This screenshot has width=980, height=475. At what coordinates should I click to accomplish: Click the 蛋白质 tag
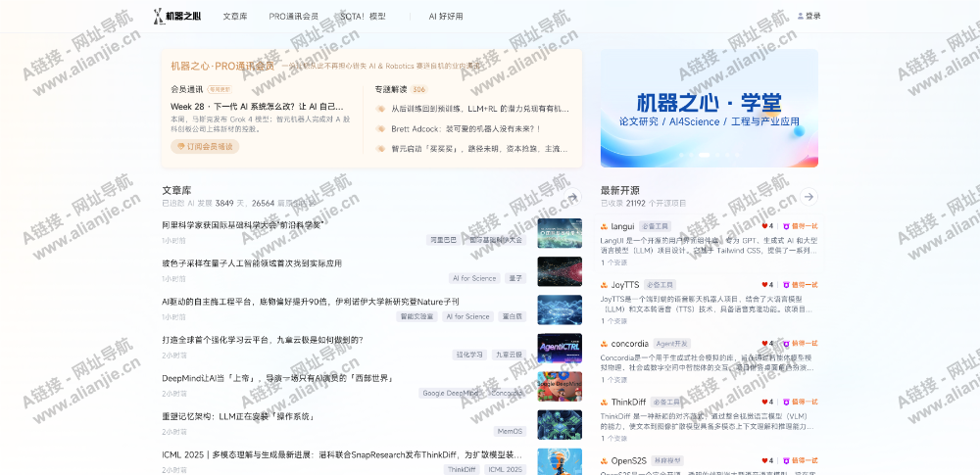pyautogui.click(x=513, y=316)
